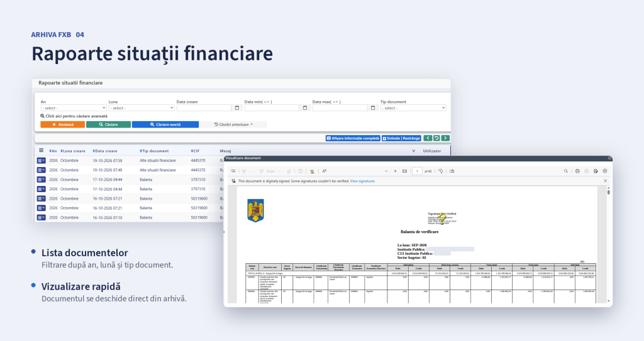644x341 pixels.
Task: Expand the Căutări anterioare dropdown
Action: (233, 124)
